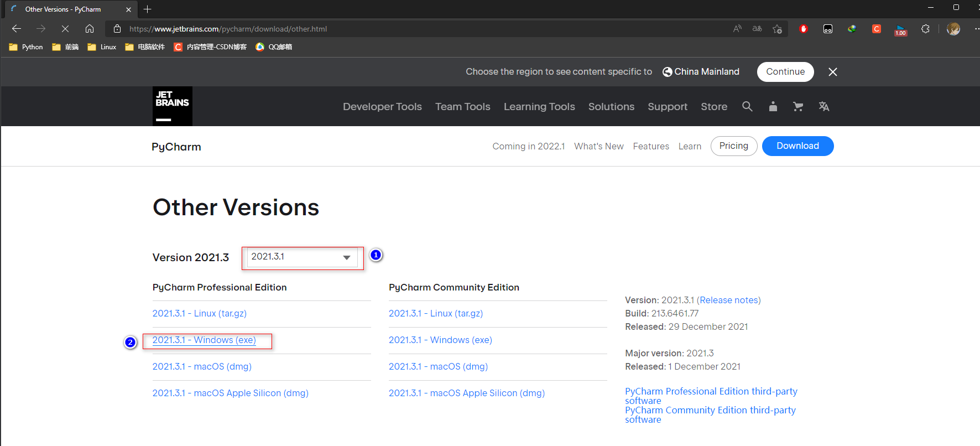Select the China Mainland region option

[701, 72]
